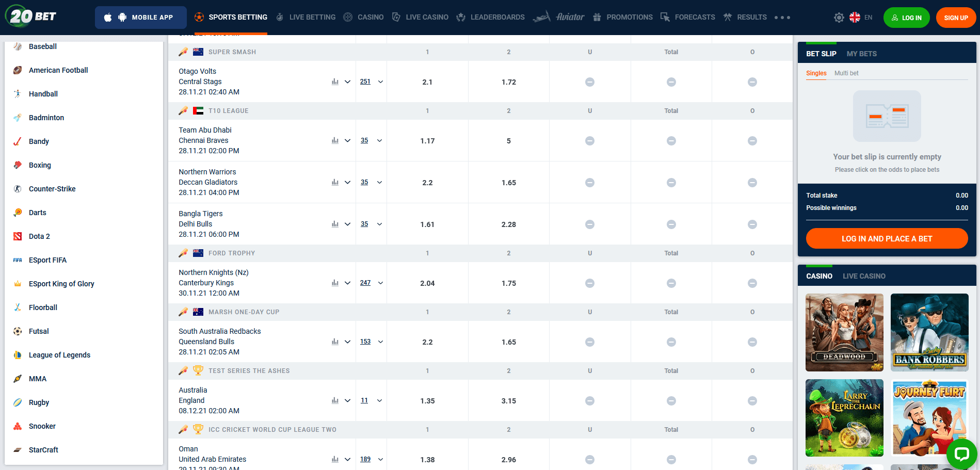Image resolution: width=980 pixels, height=470 pixels.
Task: Click statistics icon for Australia vs England
Action: tap(335, 400)
